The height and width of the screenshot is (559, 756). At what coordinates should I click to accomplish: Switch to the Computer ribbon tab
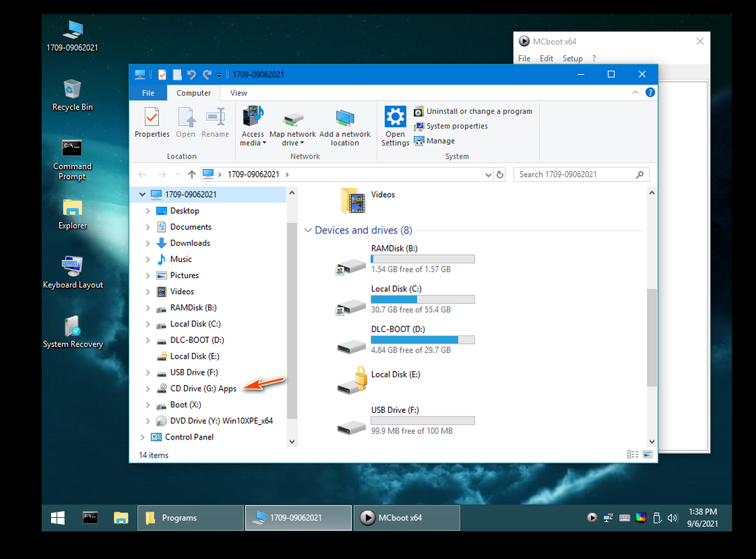pos(193,93)
